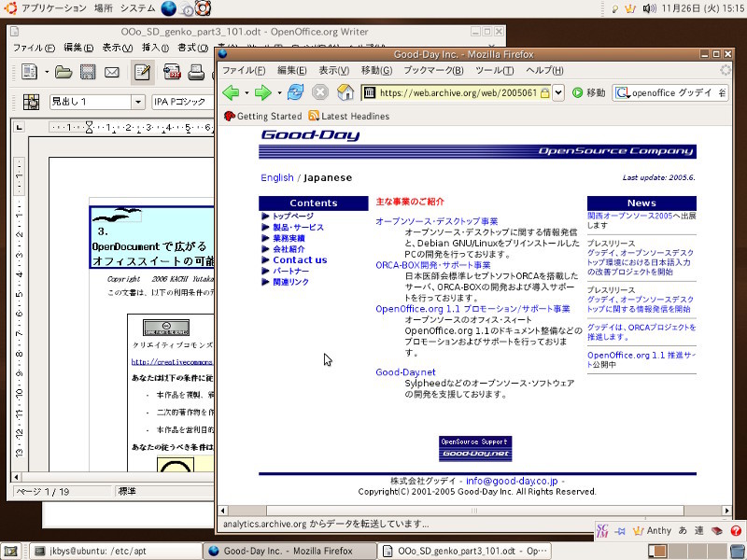The image size is (747, 560).
Task: Click the 会社紹介 contents link
Action: pos(289,249)
